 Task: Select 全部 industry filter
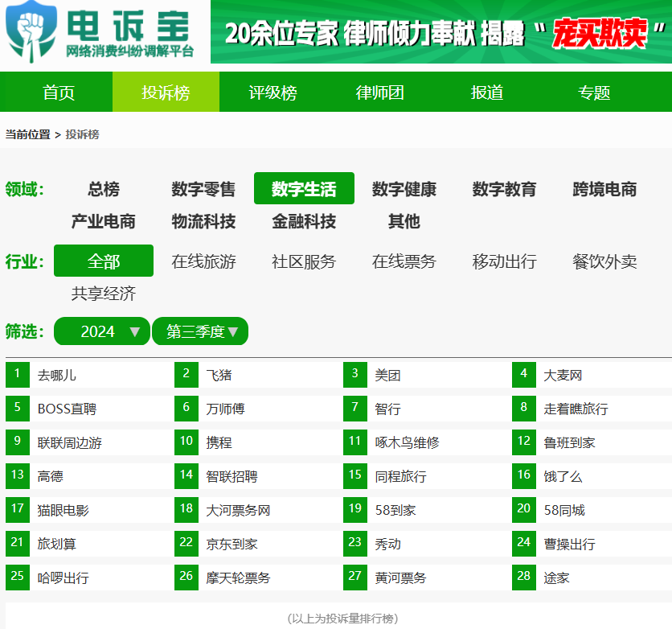point(104,261)
